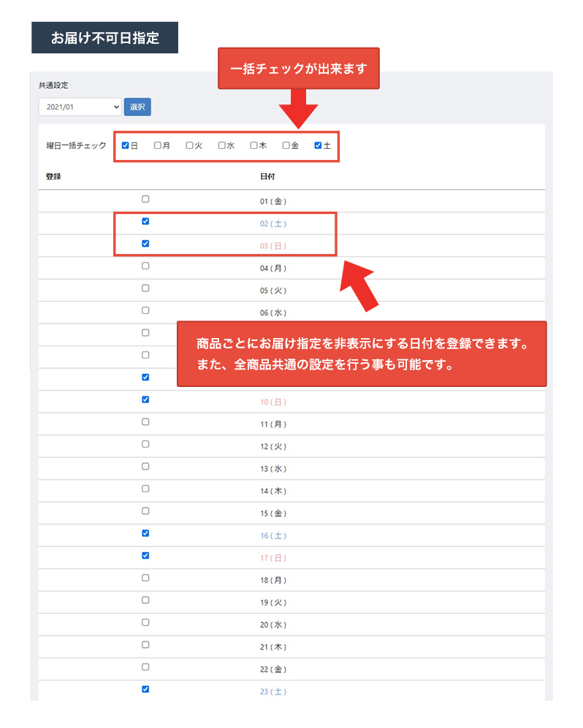Click the お届け不可日指定 heading
The width and height of the screenshot is (583, 728).
105,38
